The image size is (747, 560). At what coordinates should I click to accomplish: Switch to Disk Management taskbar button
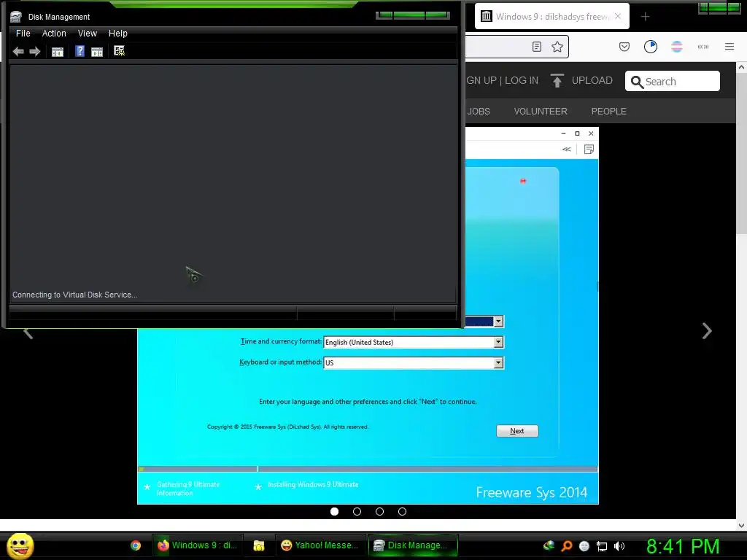click(413, 545)
